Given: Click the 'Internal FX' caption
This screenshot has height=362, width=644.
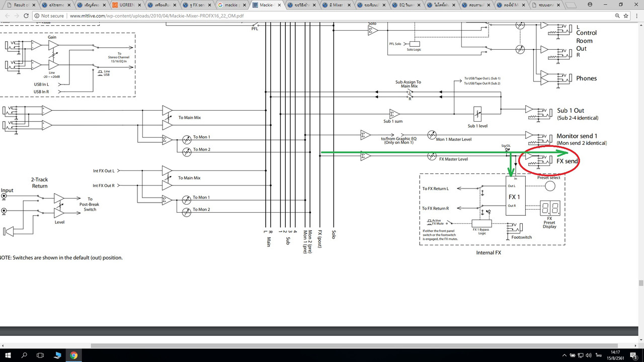Looking at the screenshot, I should (x=488, y=253).
